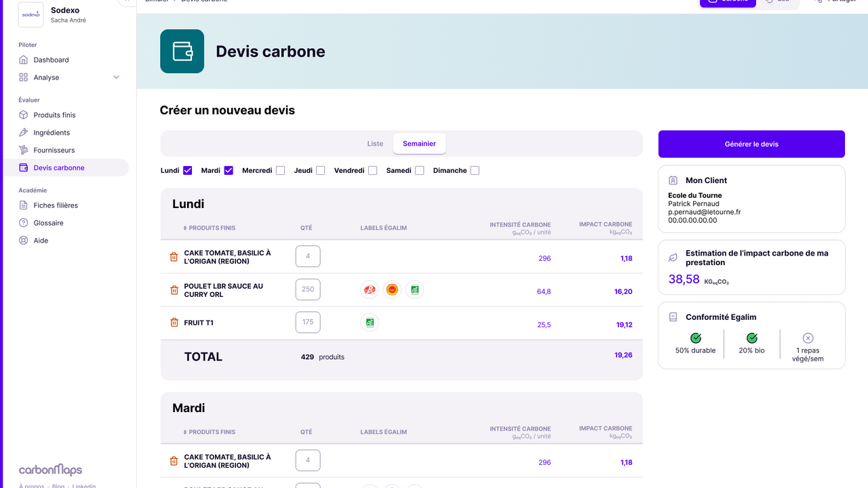Viewport: 868px width, 488px height.
Task: Click the Label Rouge badge icon
Action: point(370,290)
